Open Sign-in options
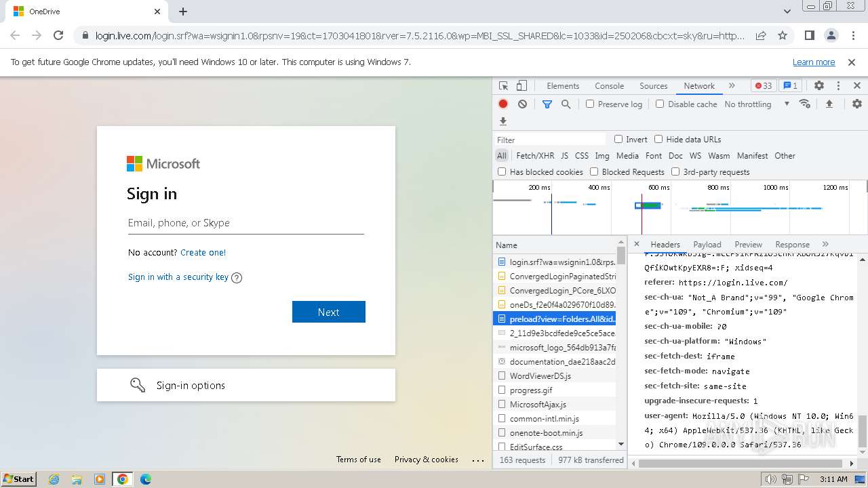Image resolution: width=868 pixels, height=488 pixels. pyautogui.click(x=246, y=385)
